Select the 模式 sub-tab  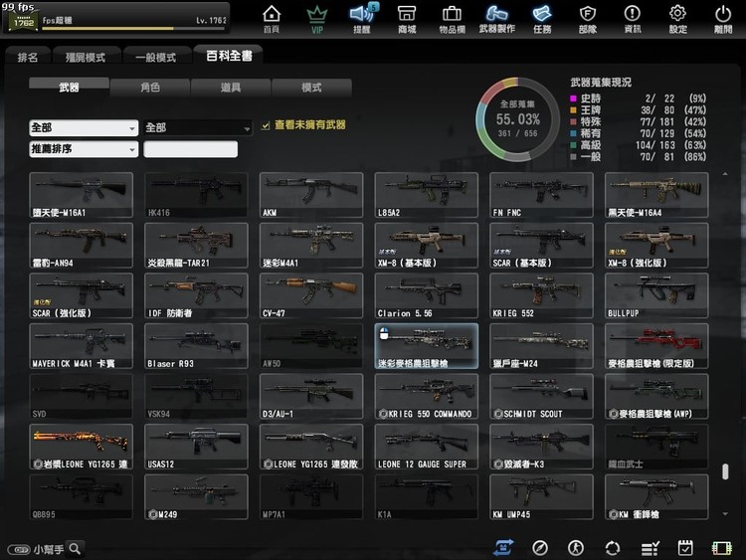tap(311, 88)
